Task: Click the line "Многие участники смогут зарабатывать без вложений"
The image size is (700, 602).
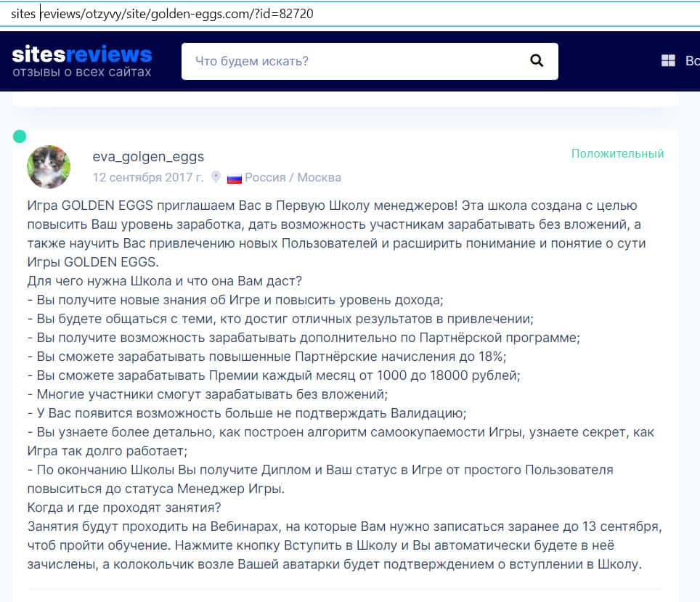Action: (x=208, y=394)
